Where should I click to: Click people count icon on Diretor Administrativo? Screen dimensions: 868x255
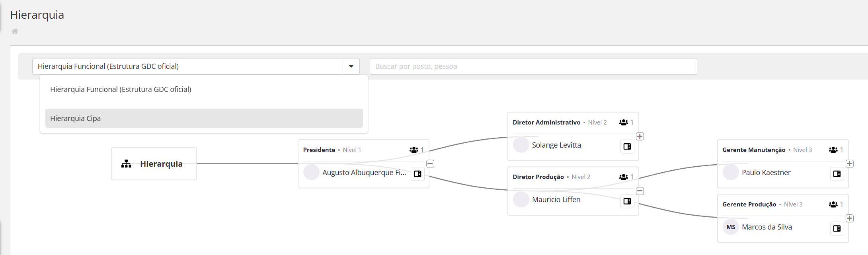pyautogui.click(x=624, y=123)
